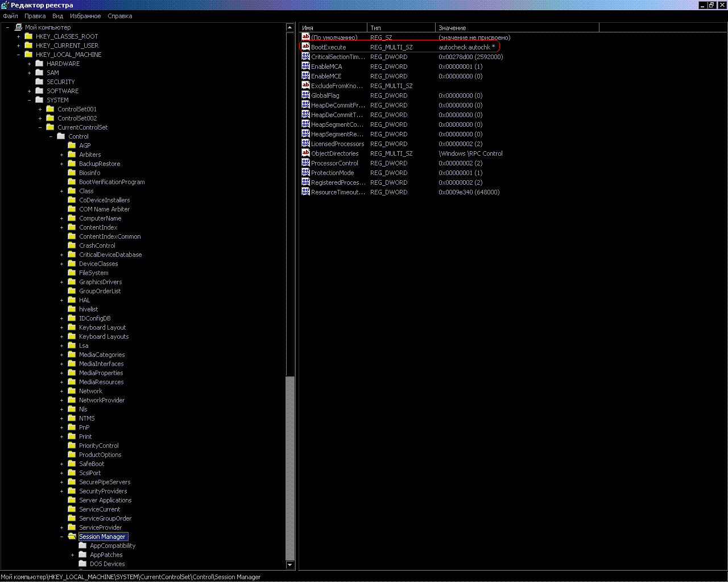Click the ObjectDirectories multi-string value icon
The image size is (728, 582).
click(x=305, y=153)
